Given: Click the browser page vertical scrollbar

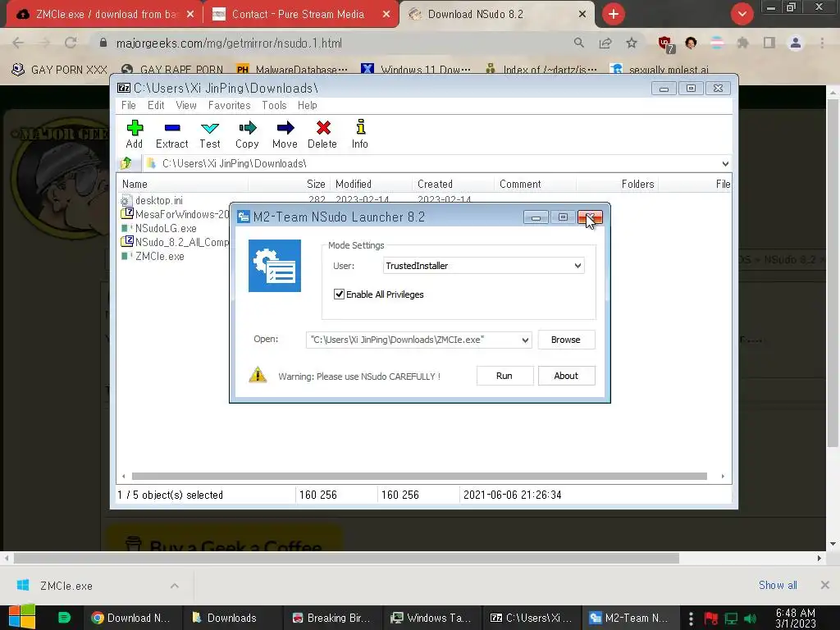Looking at the screenshot, I should (833, 272).
